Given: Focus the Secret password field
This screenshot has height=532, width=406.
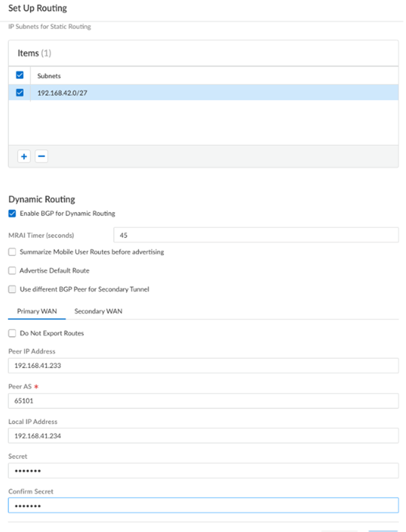Looking at the screenshot, I should 204,471.
